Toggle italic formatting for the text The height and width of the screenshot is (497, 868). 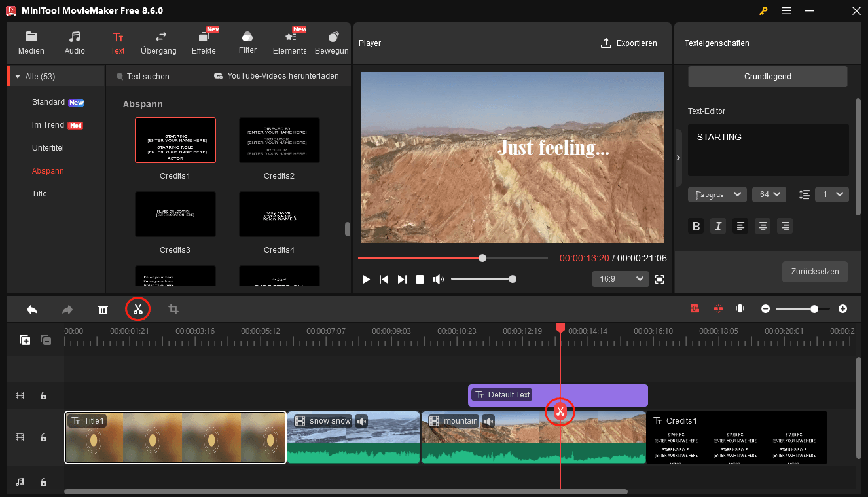(x=718, y=226)
